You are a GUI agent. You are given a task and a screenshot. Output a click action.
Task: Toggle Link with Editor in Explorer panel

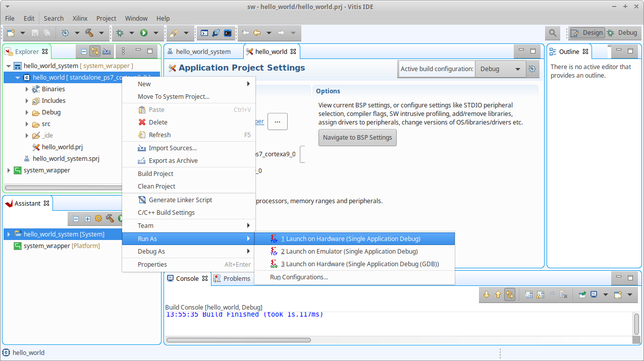pos(95,51)
